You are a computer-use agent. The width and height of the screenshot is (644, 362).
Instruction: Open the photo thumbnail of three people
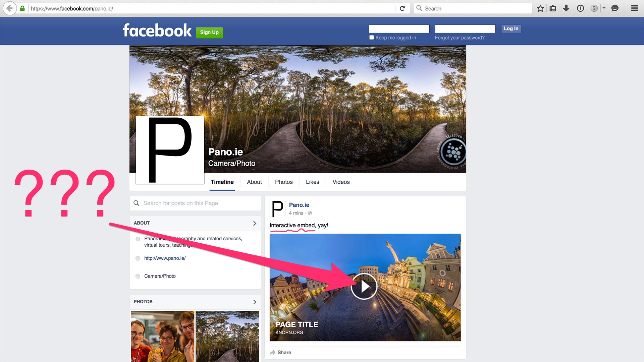point(163,336)
